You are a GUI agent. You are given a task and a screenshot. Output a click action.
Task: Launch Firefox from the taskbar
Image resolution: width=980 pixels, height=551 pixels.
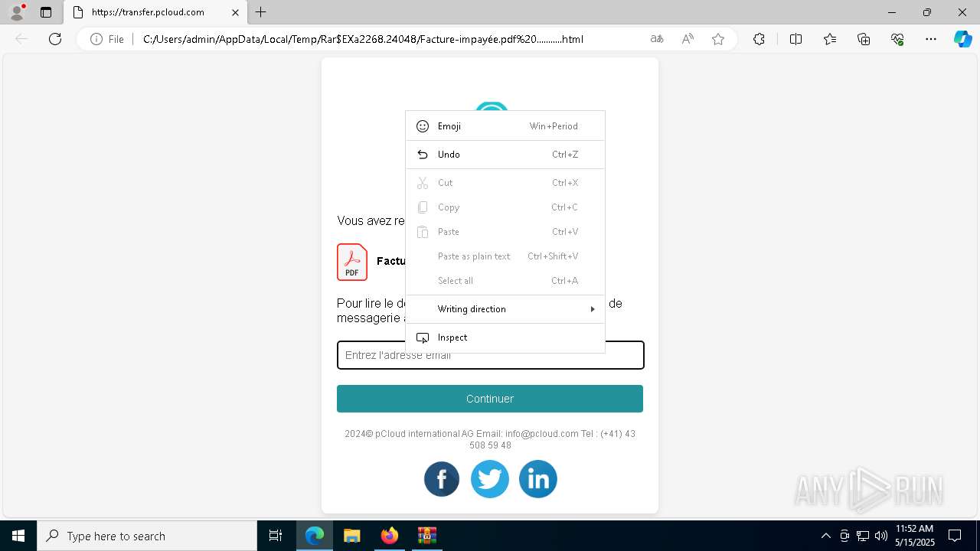389,536
